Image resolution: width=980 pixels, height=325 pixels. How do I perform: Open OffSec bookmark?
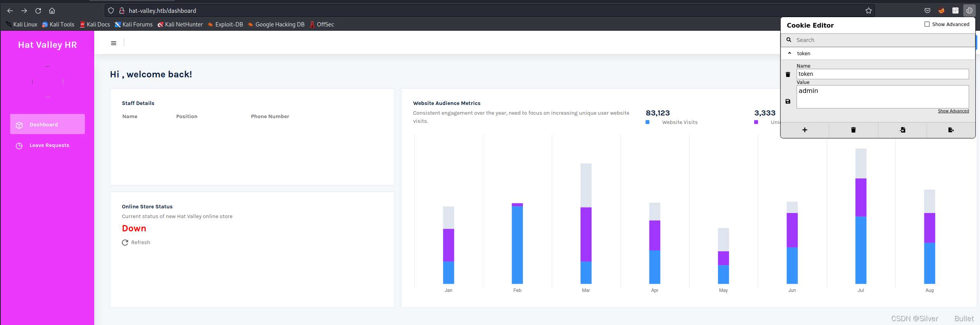pyautogui.click(x=322, y=24)
